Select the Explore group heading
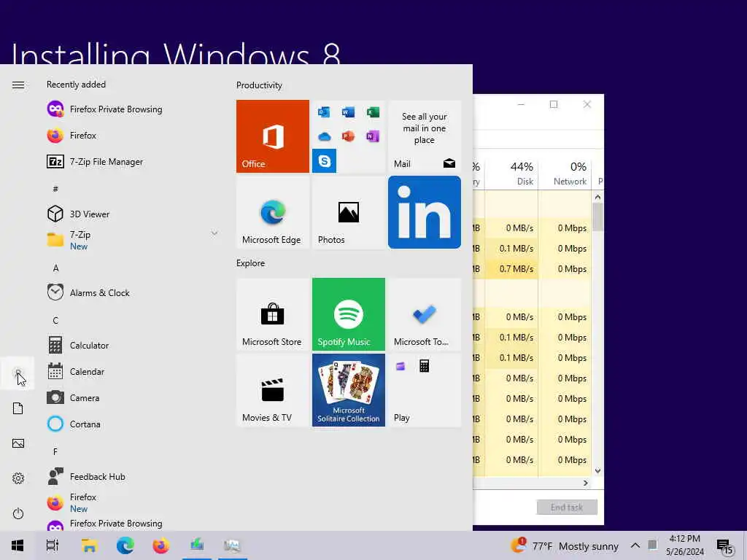Image resolution: width=747 pixels, height=560 pixels. click(x=251, y=263)
